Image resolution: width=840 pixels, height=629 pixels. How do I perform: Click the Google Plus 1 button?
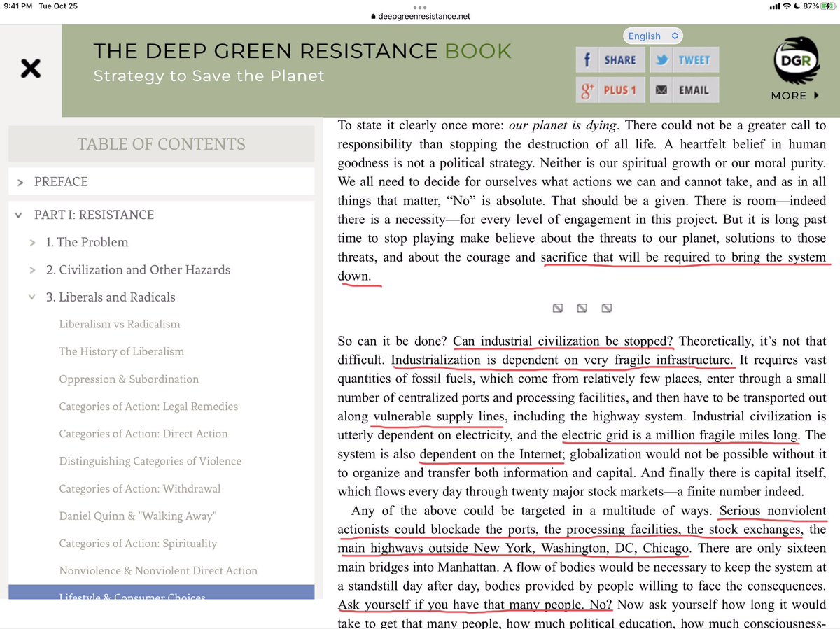click(609, 90)
